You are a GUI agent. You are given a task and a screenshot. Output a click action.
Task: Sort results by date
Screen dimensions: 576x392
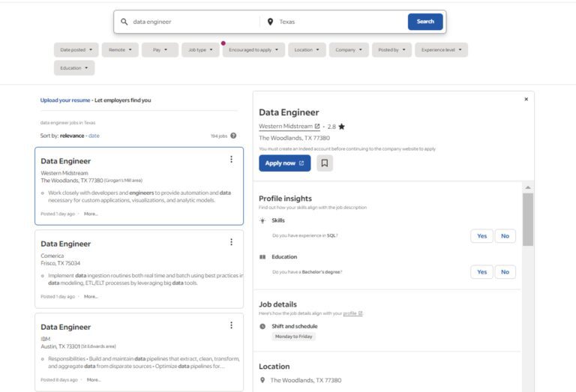click(94, 136)
